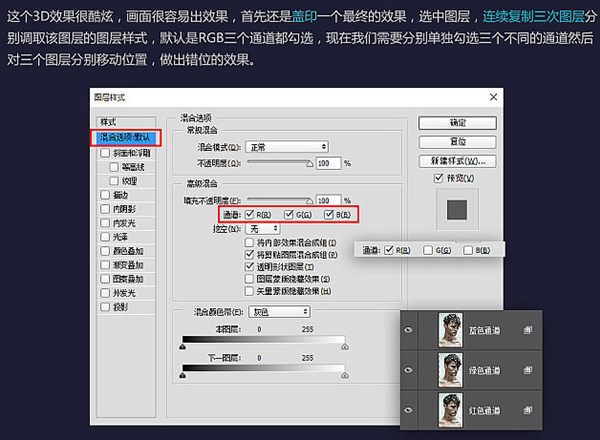Click smart object icon on 蓝色通道 layer

pyautogui.click(x=527, y=329)
